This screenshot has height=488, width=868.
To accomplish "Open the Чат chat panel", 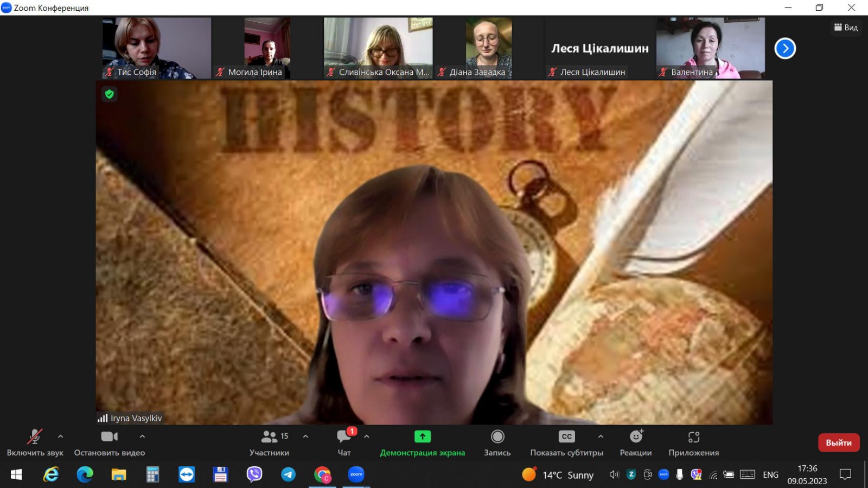I will tap(344, 442).
